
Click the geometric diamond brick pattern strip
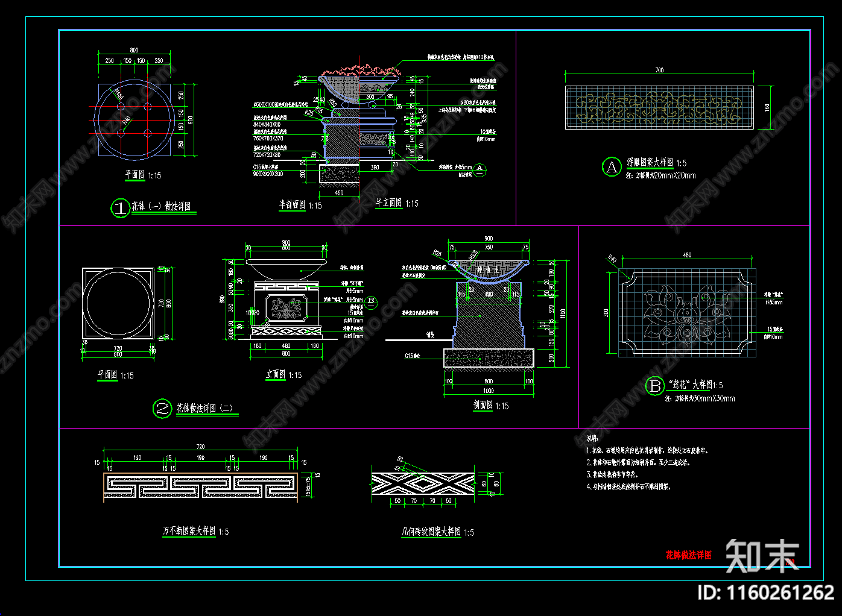point(423,483)
